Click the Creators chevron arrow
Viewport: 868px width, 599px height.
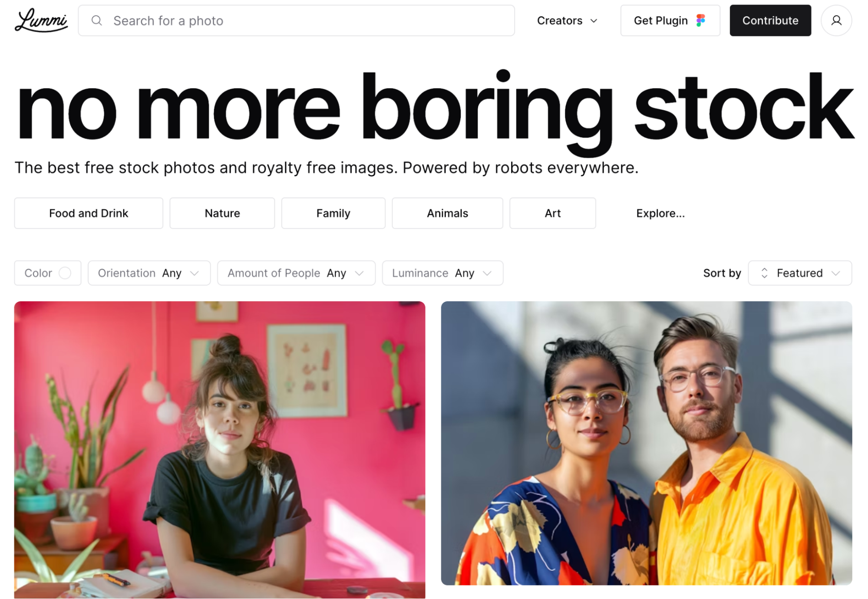(x=594, y=21)
